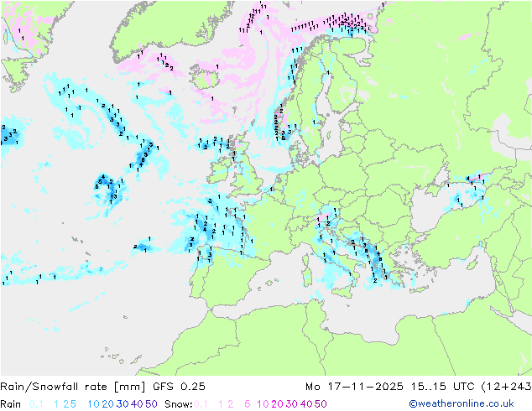
Task: Select the Snow legend value 10
Action: coord(263,404)
